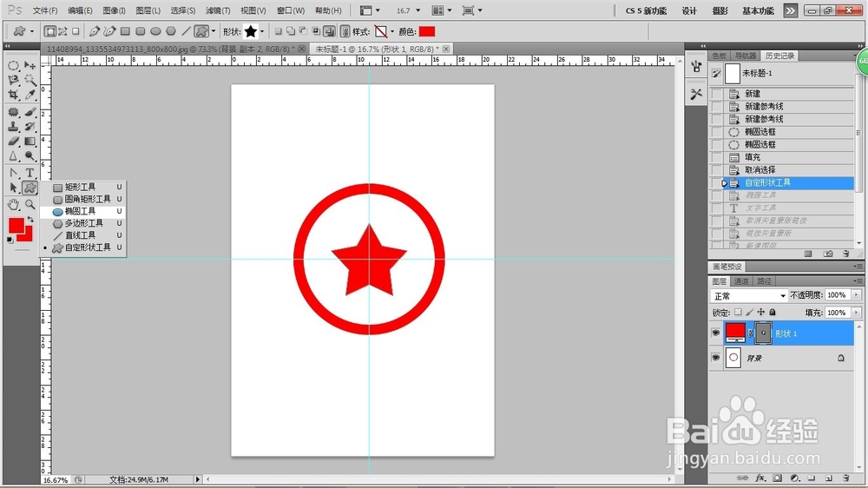
Task: Select the Zoom magnifier tool
Action: coord(30,205)
